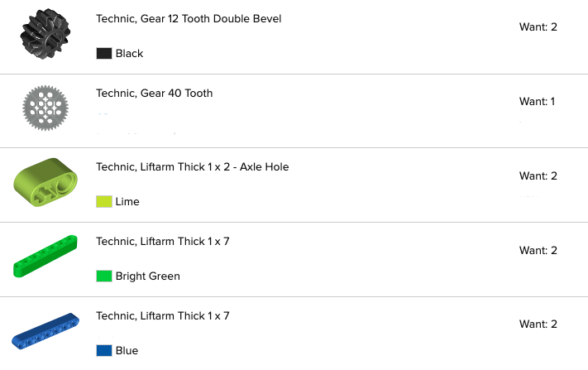Click the Lime color swatch
This screenshot has width=588, height=370.
[x=104, y=201]
